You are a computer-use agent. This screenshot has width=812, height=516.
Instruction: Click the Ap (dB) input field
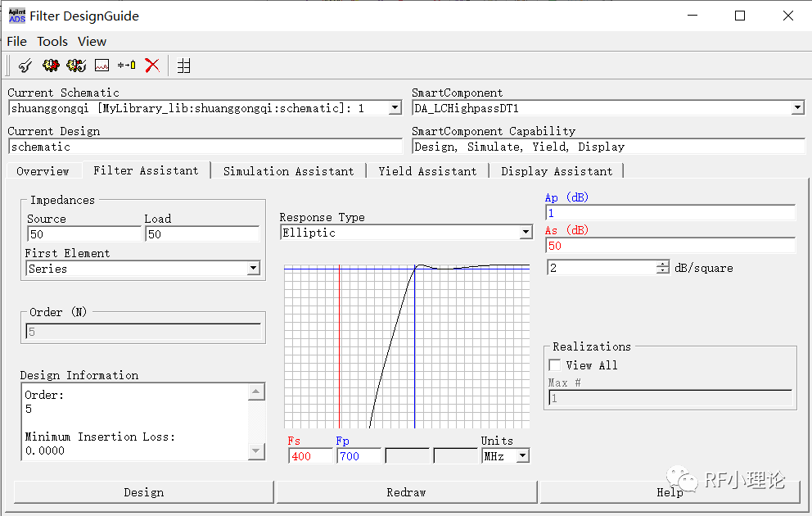(670, 213)
